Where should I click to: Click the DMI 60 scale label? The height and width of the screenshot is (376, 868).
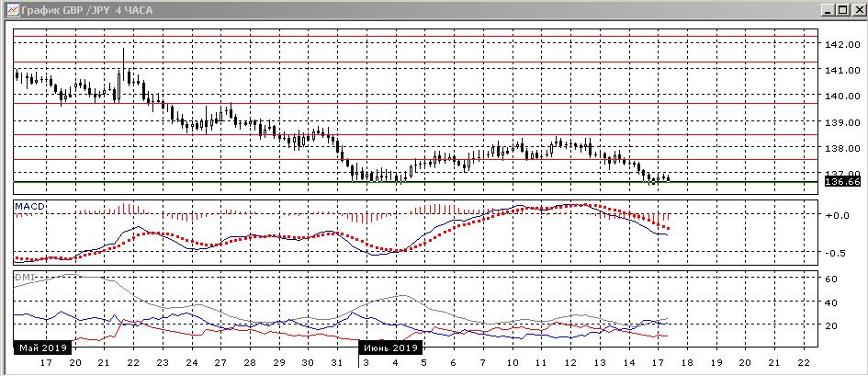[832, 278]
